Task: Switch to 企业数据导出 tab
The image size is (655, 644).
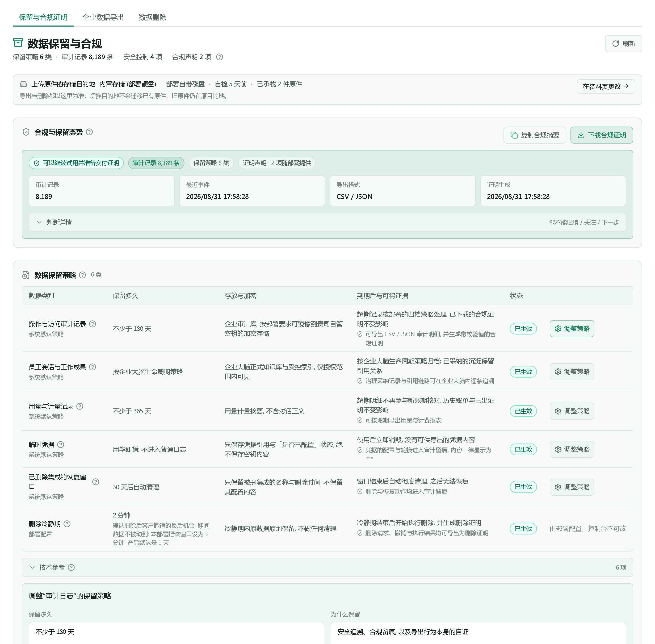Action: 103,17
